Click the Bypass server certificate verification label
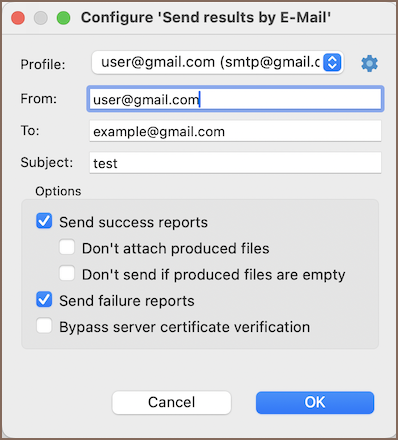Image resolution: width=398 pixels, height=440 pixels. [185, 327]
